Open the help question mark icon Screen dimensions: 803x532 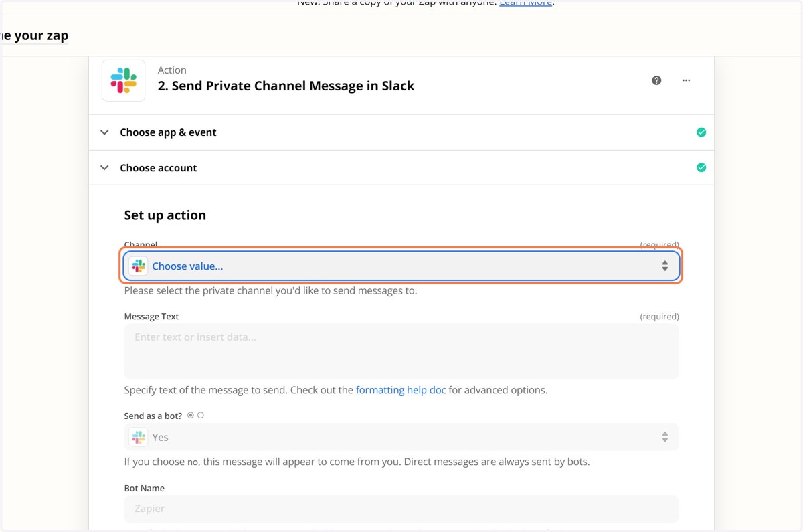(656, 80)
